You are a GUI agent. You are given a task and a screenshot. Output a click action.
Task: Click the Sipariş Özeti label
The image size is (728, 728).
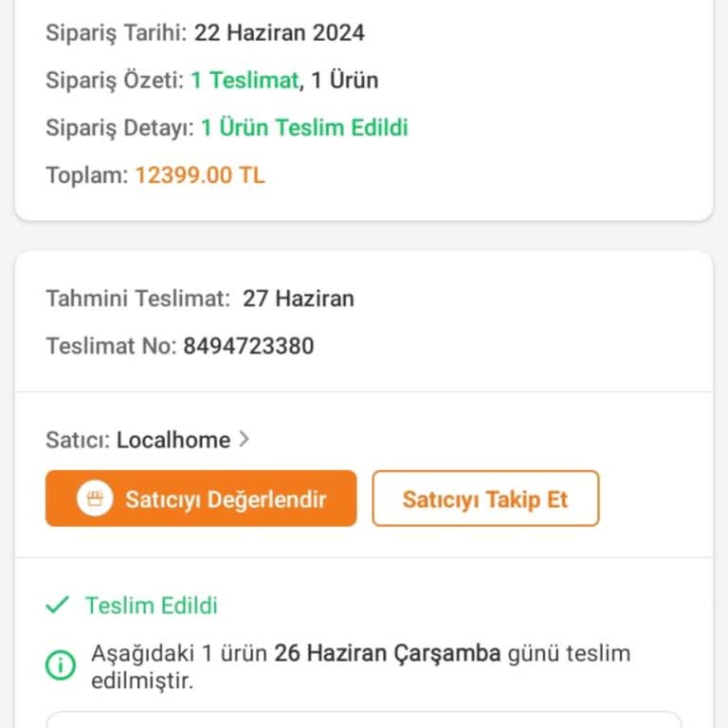115,81
